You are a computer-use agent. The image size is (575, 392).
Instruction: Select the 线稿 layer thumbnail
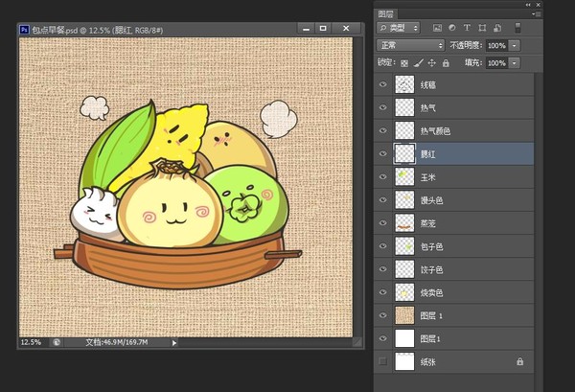pyautogui.click(x=404, y=84)
